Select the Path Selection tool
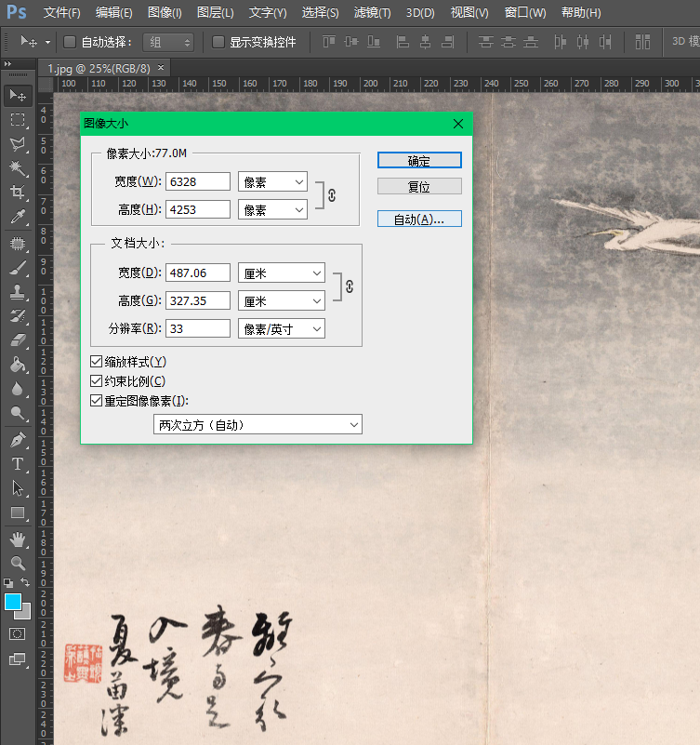This screenshot has width=700, height=745. point(18,488)
